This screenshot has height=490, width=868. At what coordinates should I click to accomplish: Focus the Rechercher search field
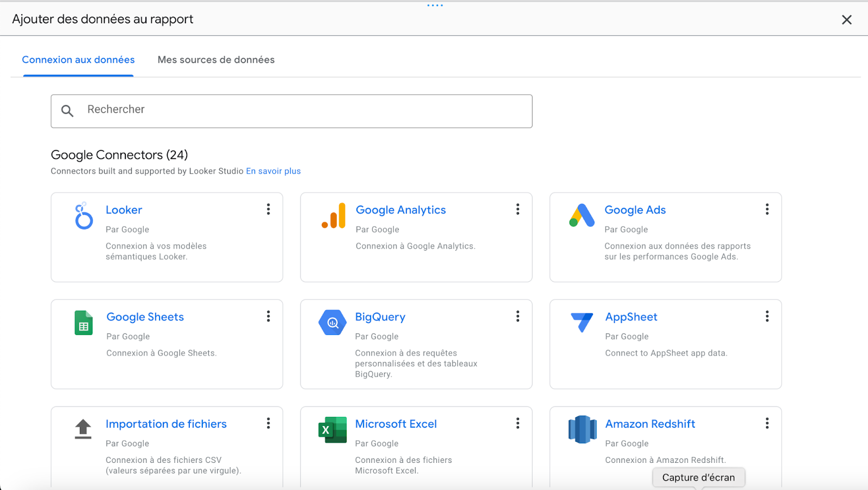[291, 111]
